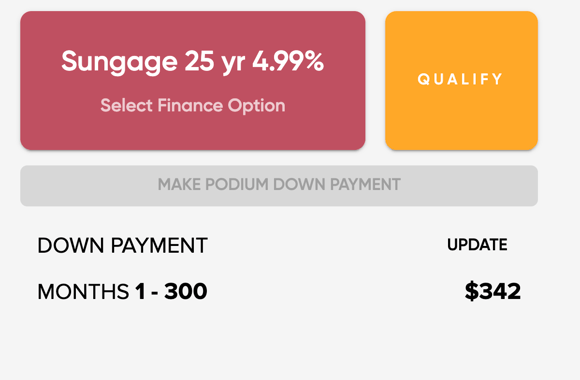Click the '25 yr' term in the red card
Image resolution: width=580 pixels, height=380 pixels.
pos(215,62)
